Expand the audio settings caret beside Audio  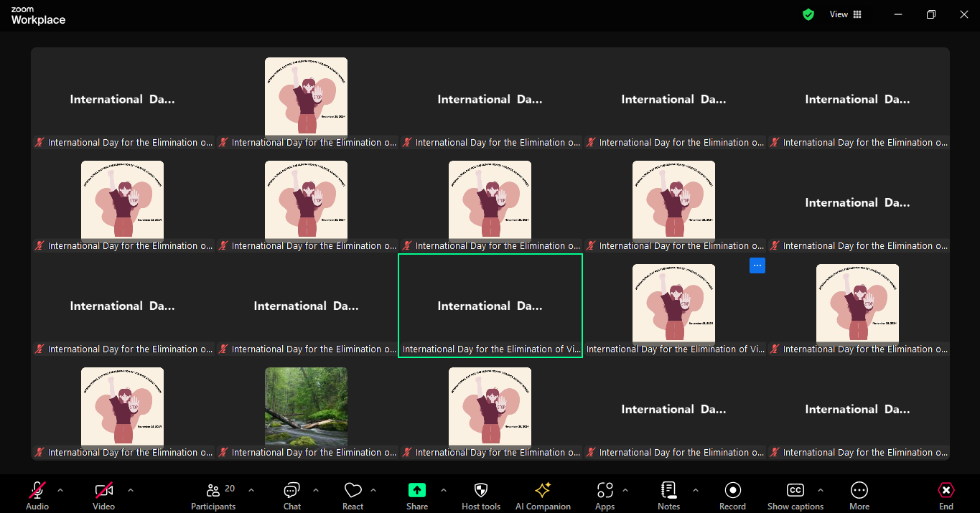(60, 490)
